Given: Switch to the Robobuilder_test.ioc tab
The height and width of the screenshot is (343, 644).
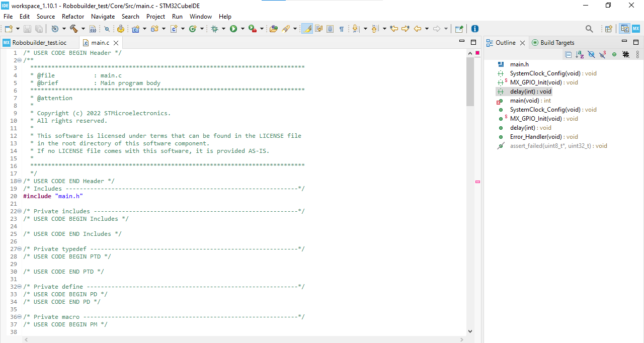Looking at the screenshot, I should click(x=39, y=43).
